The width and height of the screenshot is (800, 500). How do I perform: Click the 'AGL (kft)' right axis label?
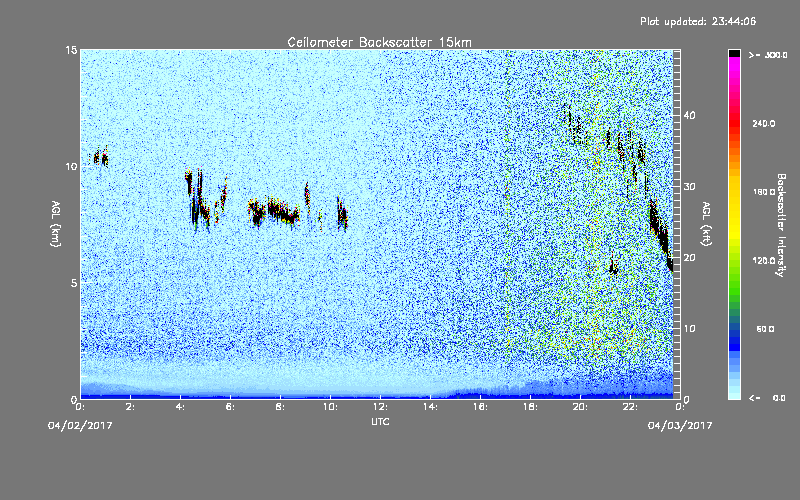click(x=706, y=224)
